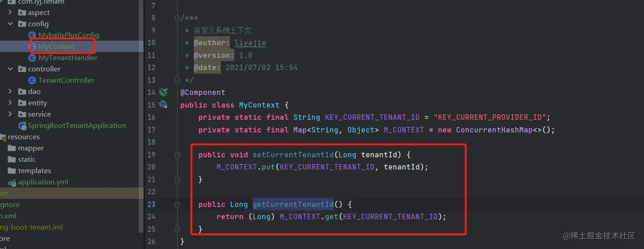Click the application.yml Spring config icon
Viewport: 644px width, 249px height.
point(12,183)
